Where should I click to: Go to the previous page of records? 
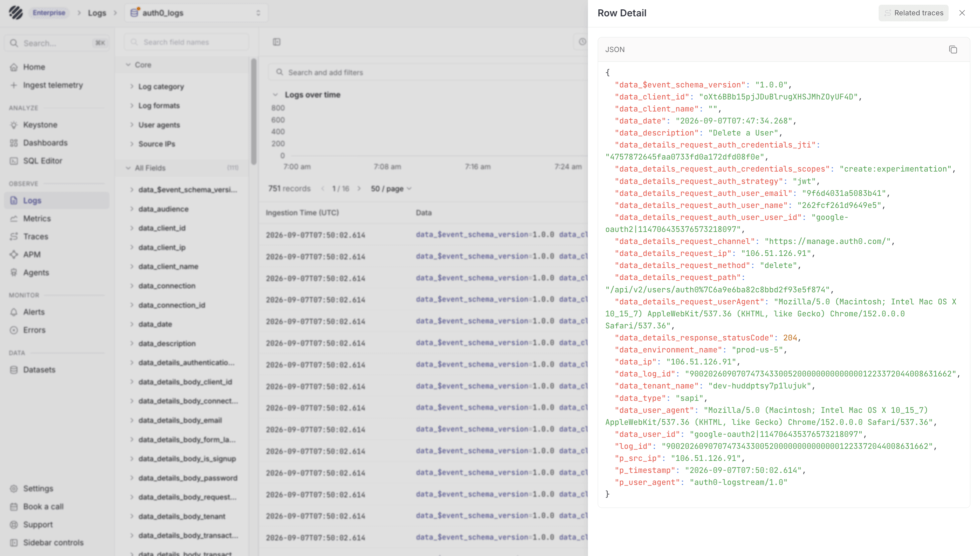(x=323, y=188)
